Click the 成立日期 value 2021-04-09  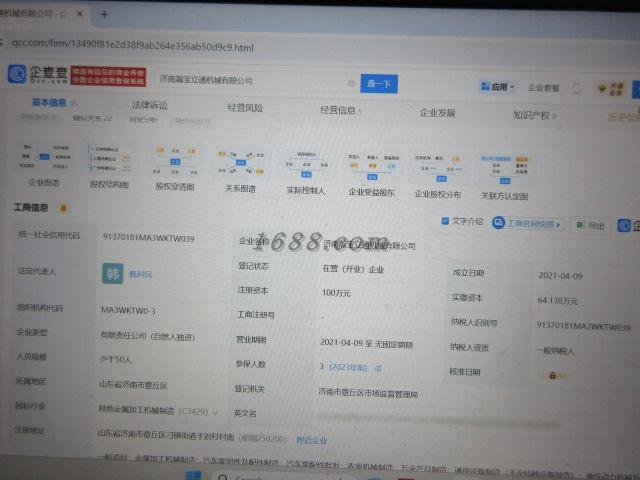(560, 276)
